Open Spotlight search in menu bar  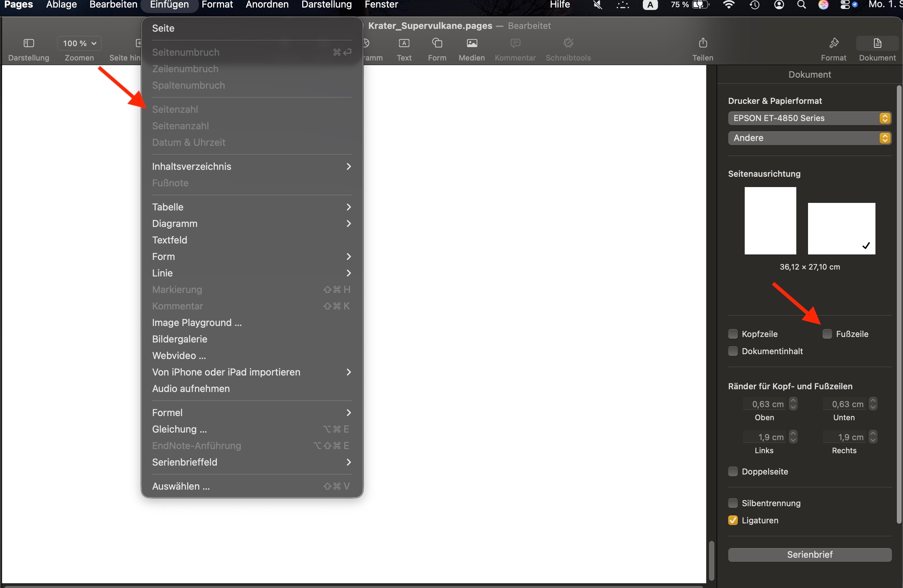coord(801,5)
